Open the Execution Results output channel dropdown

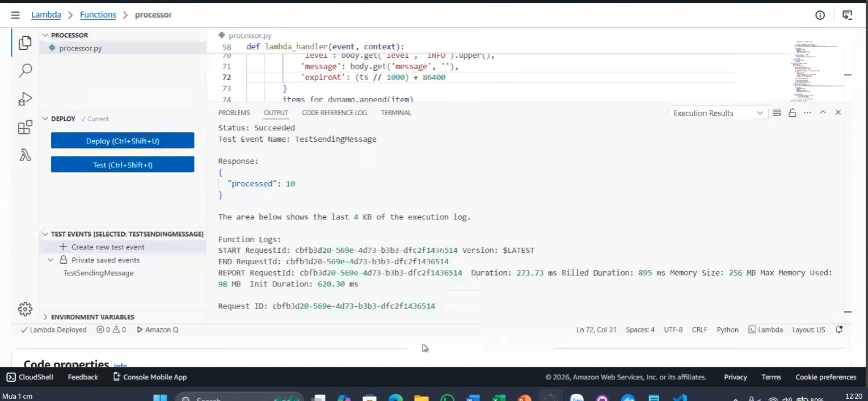[718, 113]
